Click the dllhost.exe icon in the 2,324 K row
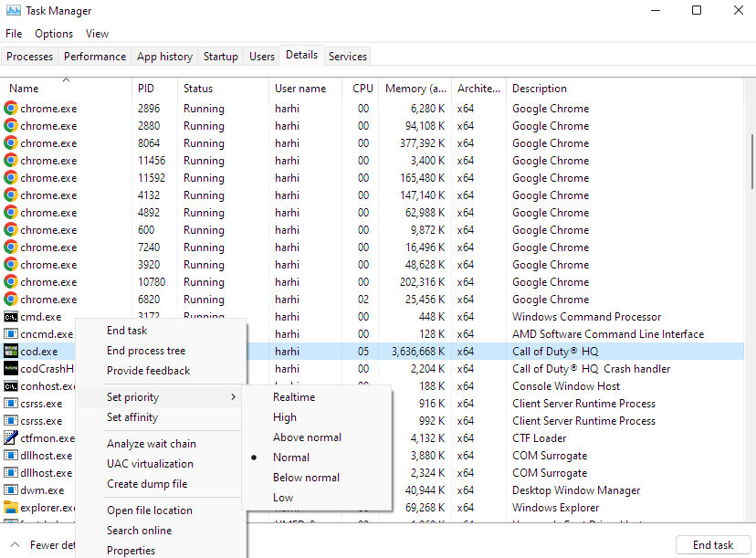 click(x=11, y=473)
